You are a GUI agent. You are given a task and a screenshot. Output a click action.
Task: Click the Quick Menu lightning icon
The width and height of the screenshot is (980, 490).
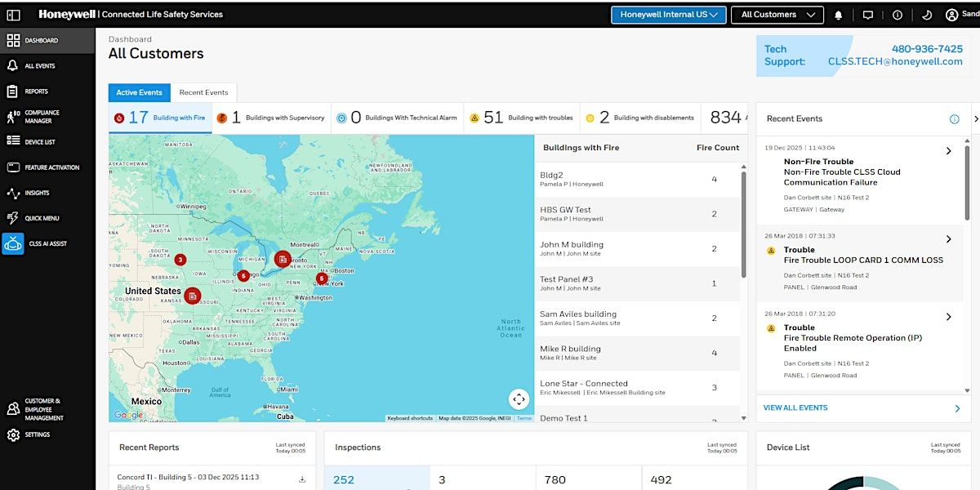click(13, 218)
